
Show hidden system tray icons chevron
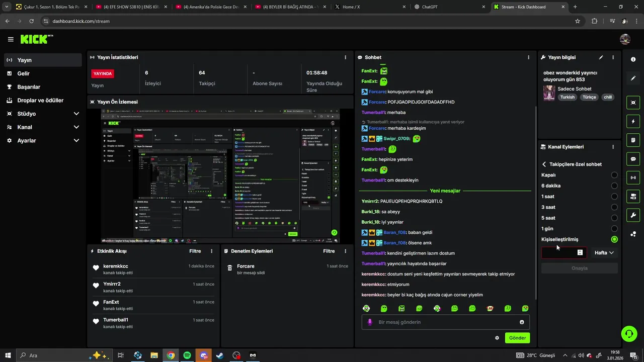[565, 355]
